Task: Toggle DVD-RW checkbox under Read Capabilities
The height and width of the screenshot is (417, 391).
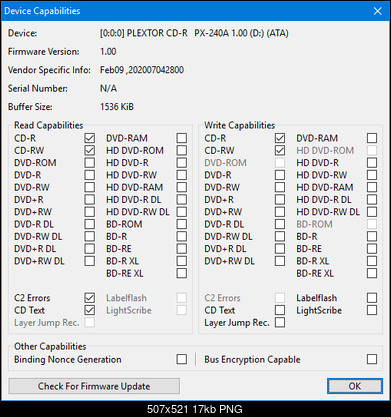Action: click(x=89, y=187)
